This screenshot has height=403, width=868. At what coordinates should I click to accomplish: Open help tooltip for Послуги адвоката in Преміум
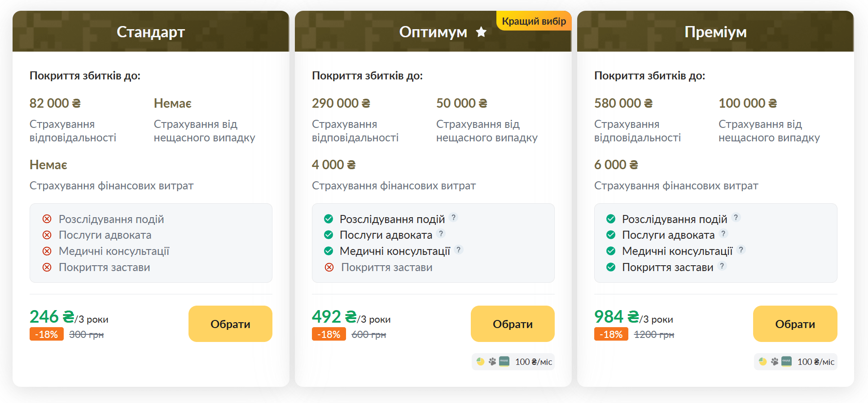coord(723,233)
